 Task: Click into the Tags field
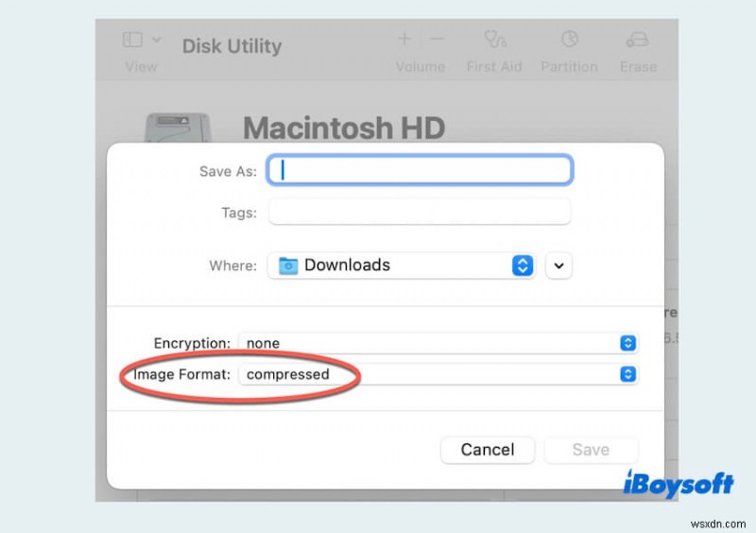tap(420, 212)
